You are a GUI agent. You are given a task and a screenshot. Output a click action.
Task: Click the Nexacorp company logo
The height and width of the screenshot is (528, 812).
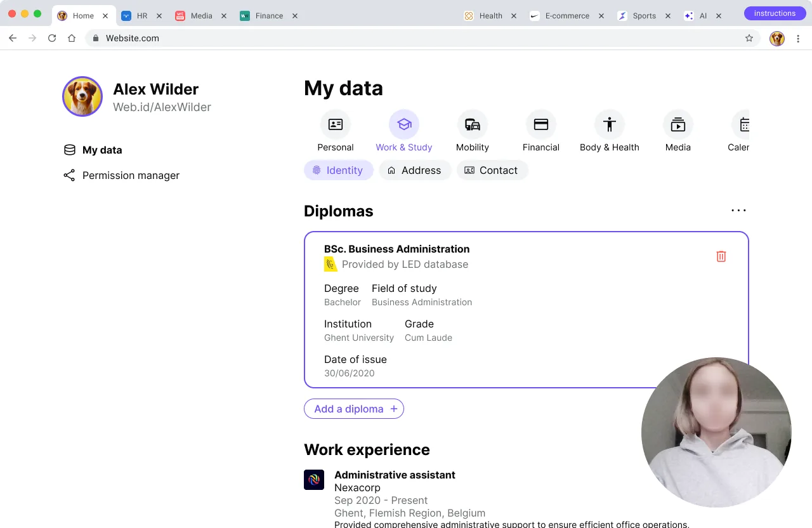pyautogui.click(x=314, y=480)
